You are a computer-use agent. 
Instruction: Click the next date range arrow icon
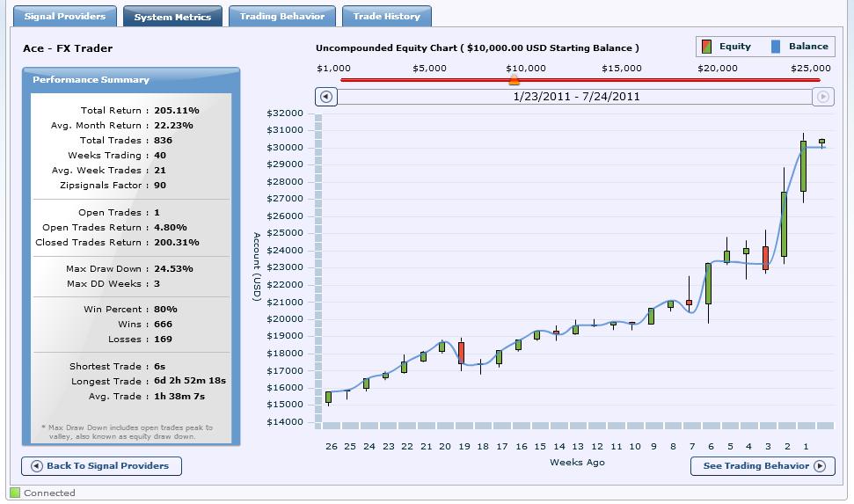coord(823,97)
